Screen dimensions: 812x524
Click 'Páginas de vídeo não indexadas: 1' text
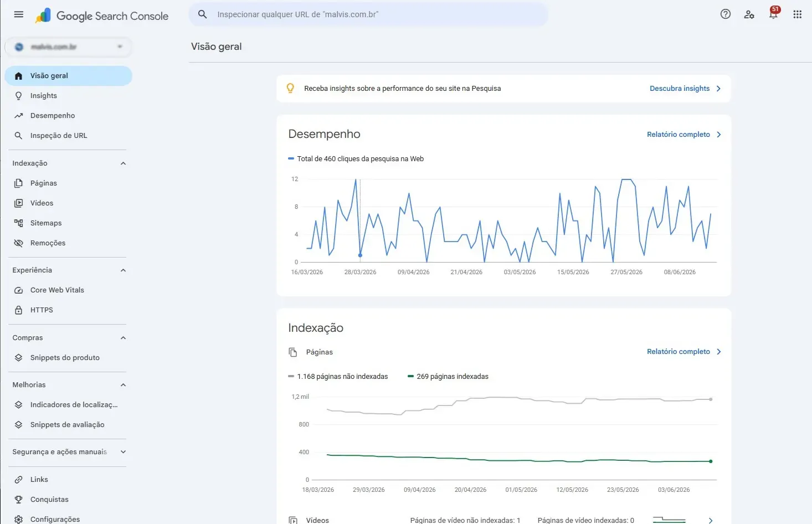(465, 521)
